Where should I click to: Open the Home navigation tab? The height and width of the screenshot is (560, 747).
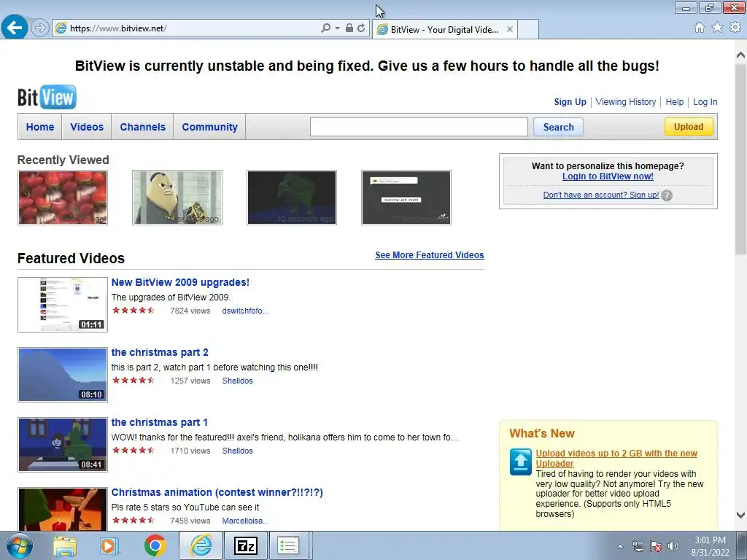[x=40, y=127]
